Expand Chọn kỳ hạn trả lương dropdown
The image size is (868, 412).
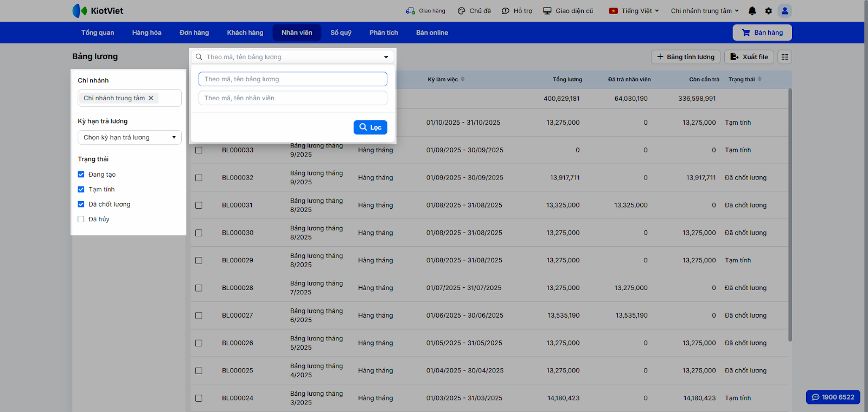pos(129,138)
